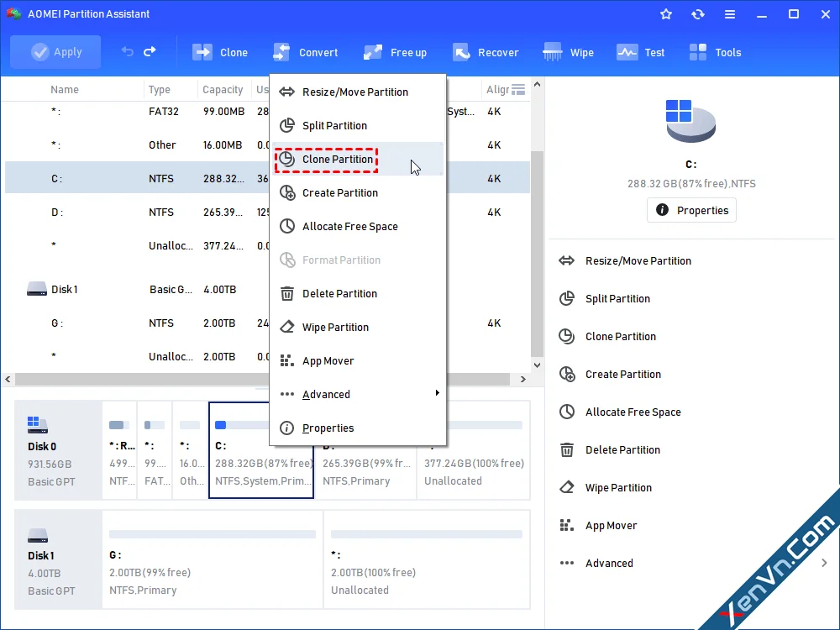Choose App Mover in context menu
This screenshot has width=840, height=630.
click(357, 361)
